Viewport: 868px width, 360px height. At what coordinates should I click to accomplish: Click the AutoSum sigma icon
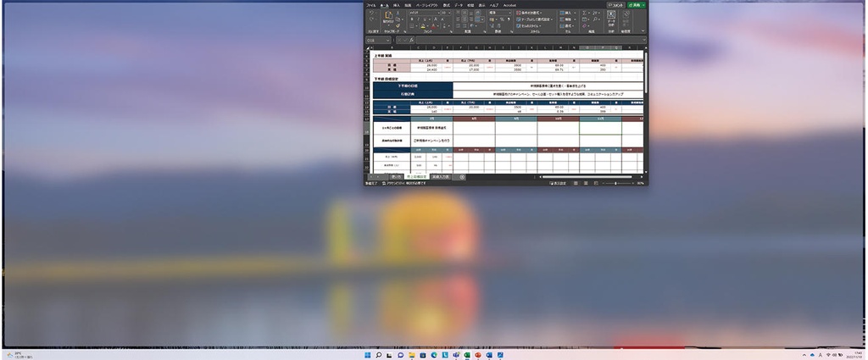584,13
